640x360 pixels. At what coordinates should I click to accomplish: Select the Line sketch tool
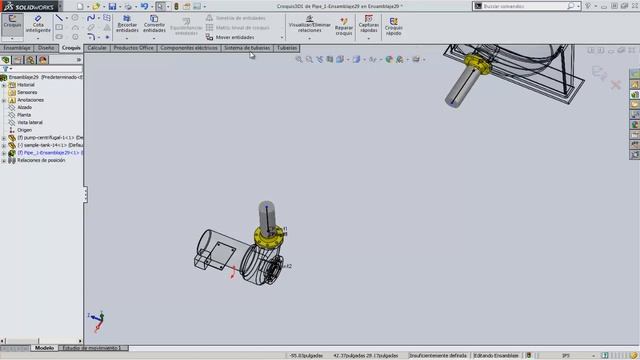click(x=59, y=18)
